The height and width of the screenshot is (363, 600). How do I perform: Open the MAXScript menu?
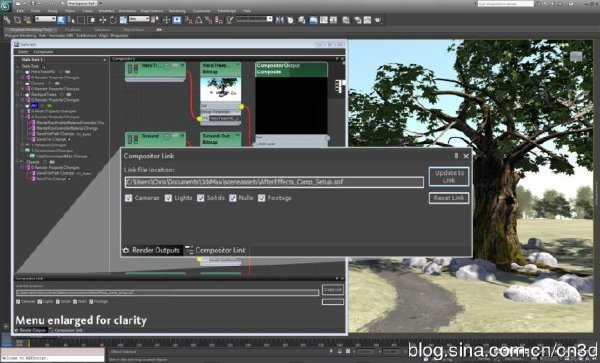click(227, 11)
